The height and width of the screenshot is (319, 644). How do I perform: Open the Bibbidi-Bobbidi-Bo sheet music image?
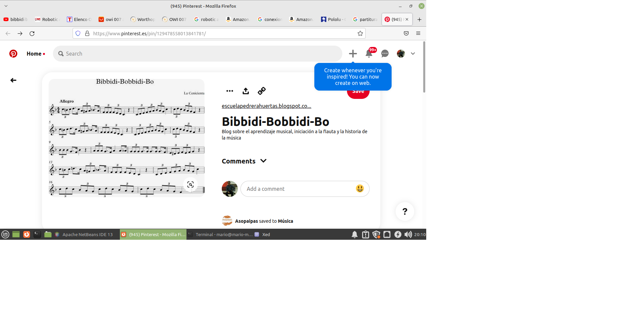127,138
